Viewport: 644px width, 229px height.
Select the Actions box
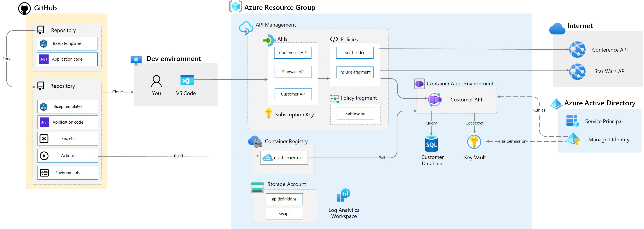point(68,156)
